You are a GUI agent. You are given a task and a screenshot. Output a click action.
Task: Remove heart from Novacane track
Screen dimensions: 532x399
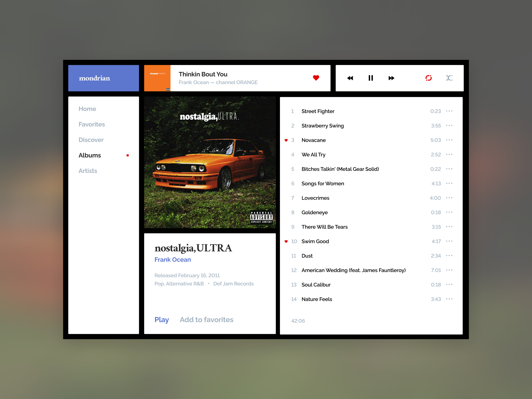286,140
